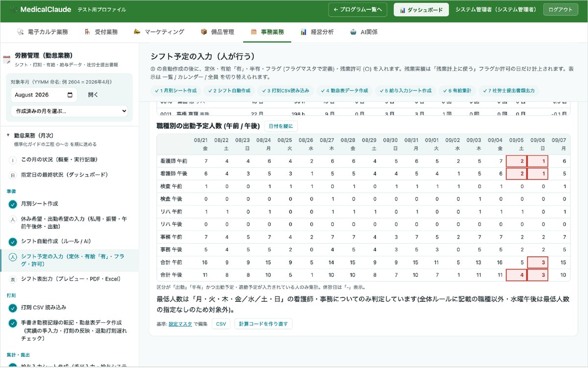588x368 pixels.
Task: Open the 設定マスタ link
Action: click(x=180, y=324)
